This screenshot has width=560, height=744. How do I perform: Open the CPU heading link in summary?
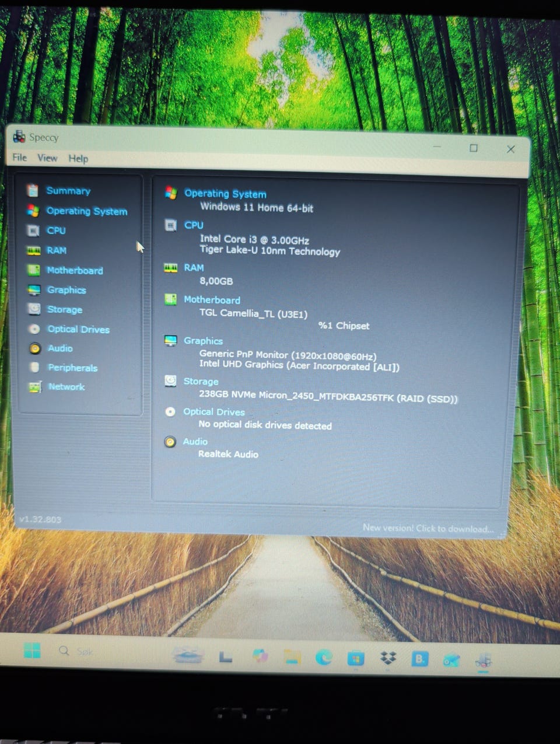coord(194,225)
